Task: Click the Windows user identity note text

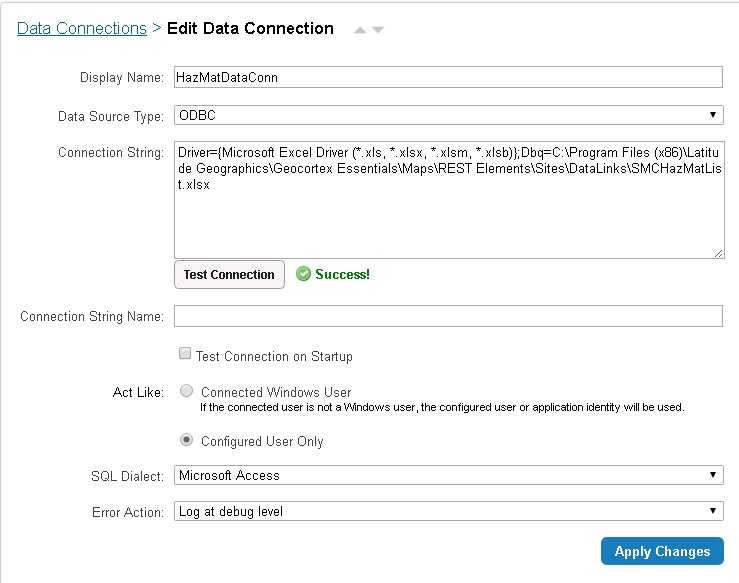Action: coord(442,407)
